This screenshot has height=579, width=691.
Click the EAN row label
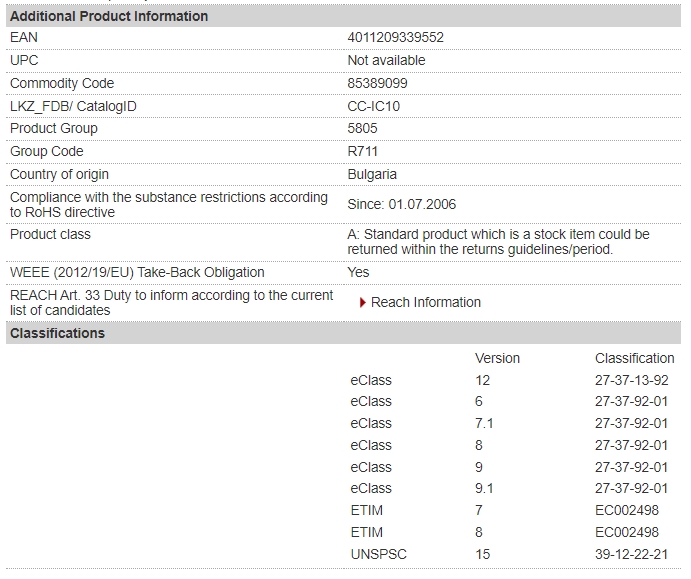24,37
